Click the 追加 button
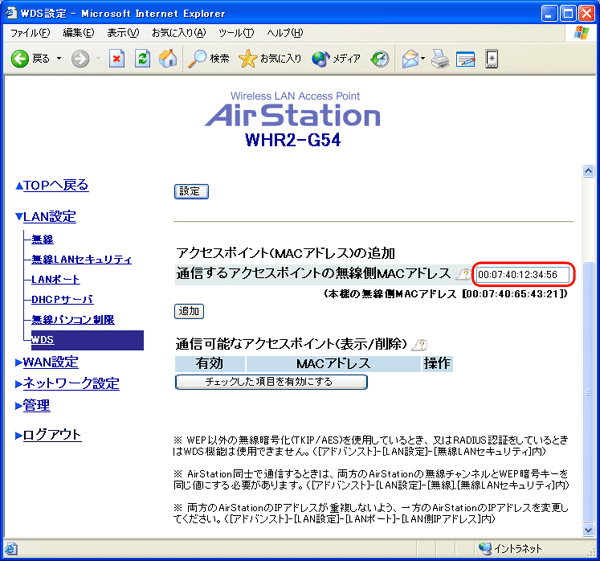 point(189,311)
